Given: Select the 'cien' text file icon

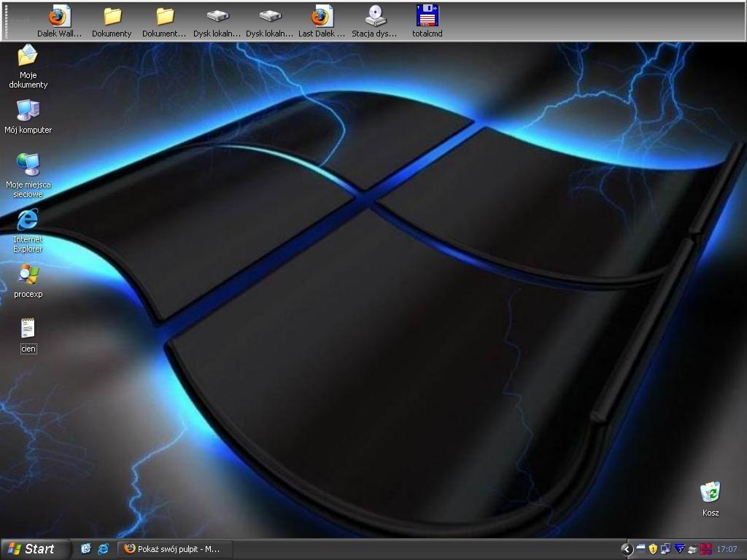Looking at the screenshot, I should pos(28,335).
